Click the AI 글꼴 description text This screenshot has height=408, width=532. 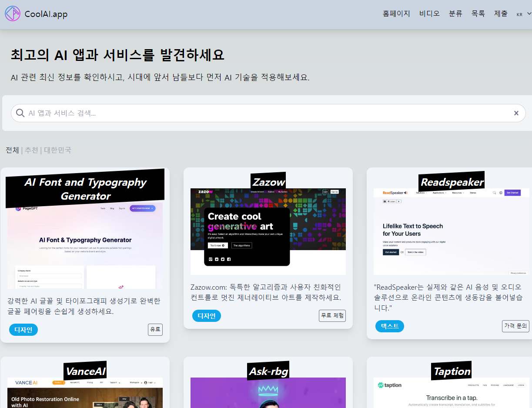pos(84,306)
